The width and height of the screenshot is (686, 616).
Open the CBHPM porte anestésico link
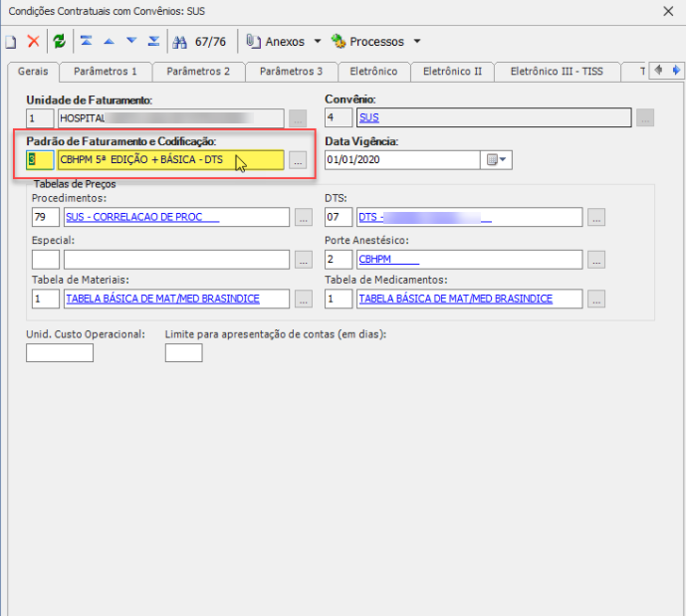click(x=389, y=260)
